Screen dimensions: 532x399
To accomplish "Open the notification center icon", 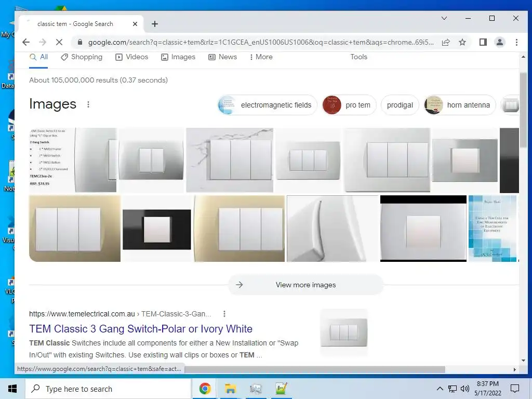I will (x=515, y=389).
